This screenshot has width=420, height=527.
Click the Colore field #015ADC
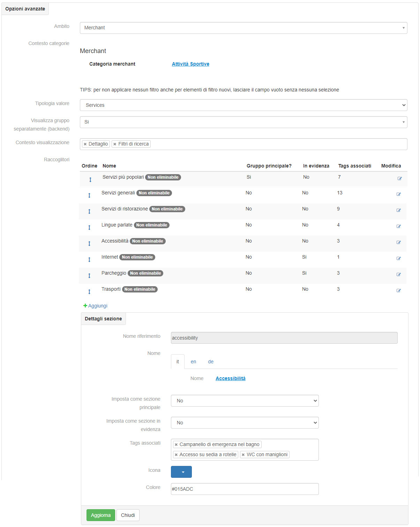pos(245,489)
